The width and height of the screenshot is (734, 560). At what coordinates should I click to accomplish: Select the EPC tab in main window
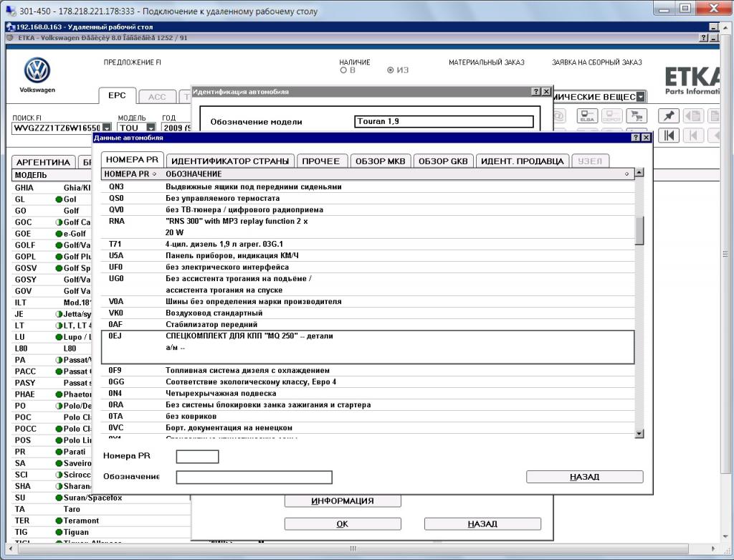117,95
